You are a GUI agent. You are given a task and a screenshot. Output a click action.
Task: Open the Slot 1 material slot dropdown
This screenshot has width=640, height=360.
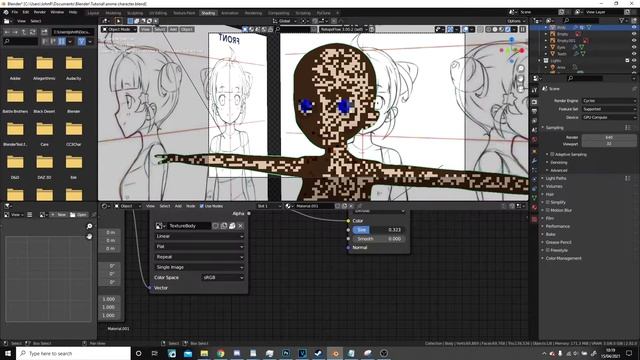click(269, 206)
